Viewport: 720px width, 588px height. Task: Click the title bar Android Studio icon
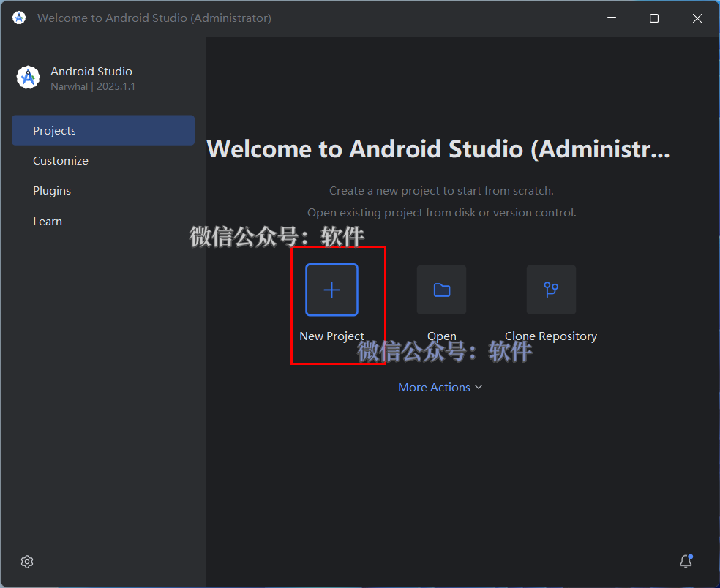coord(19,18)
